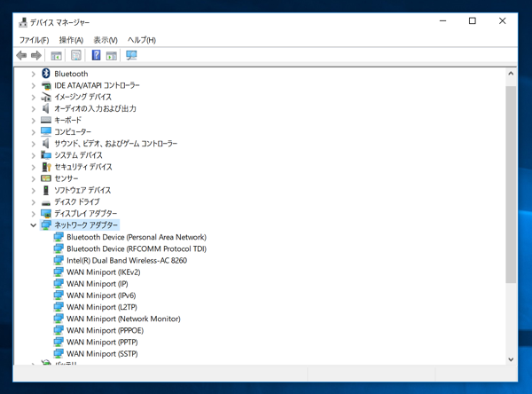Click the system devices (システム デバイス) icon

(x=46, y=155)
